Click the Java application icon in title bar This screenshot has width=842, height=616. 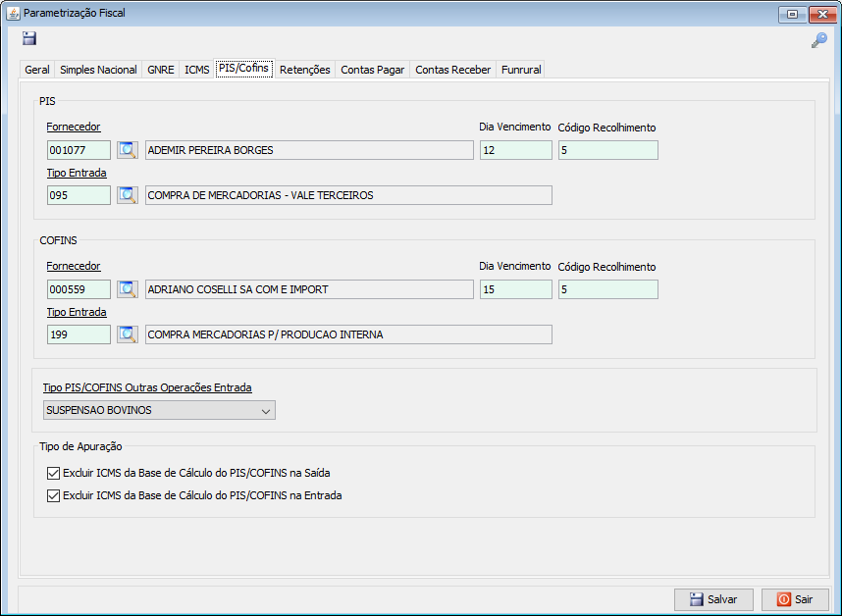click(13, 14)
